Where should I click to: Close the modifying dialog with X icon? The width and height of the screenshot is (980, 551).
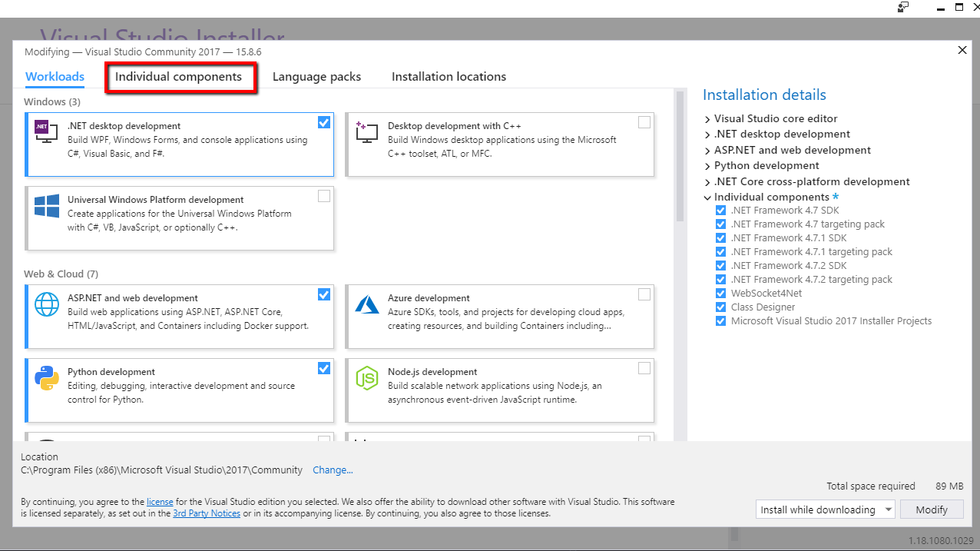coord(962,50)
